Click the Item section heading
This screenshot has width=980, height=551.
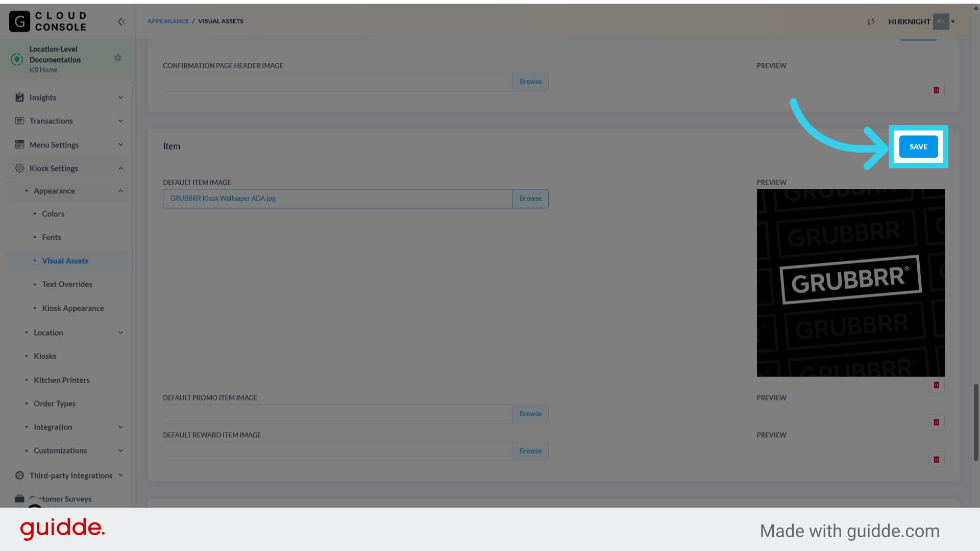coord(171,146)
